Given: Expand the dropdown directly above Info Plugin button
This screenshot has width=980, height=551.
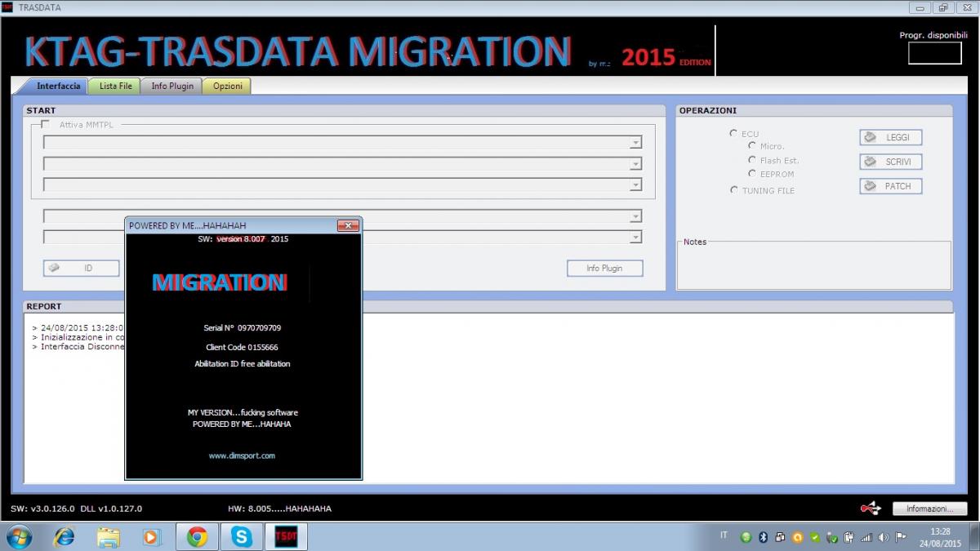Looking at the screenshot, I should tap(635, 238).
